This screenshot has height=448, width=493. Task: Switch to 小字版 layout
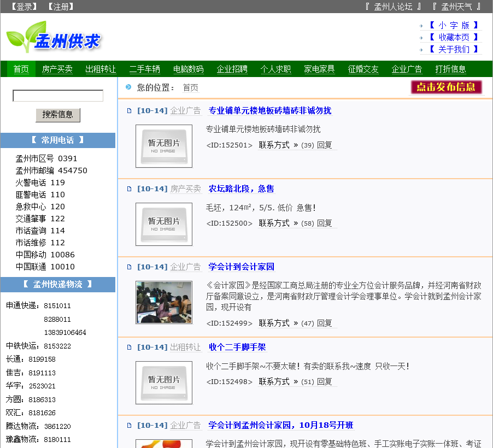coord(454,25)
